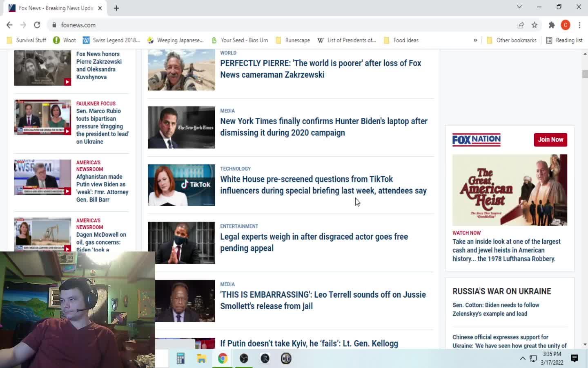Click the New York Times story thumbnail
Viewport: 588px width, 368px height.
click(181, 127)
